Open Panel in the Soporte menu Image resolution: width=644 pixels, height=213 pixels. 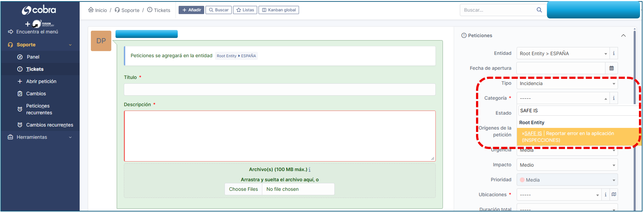tap(33, 57)
